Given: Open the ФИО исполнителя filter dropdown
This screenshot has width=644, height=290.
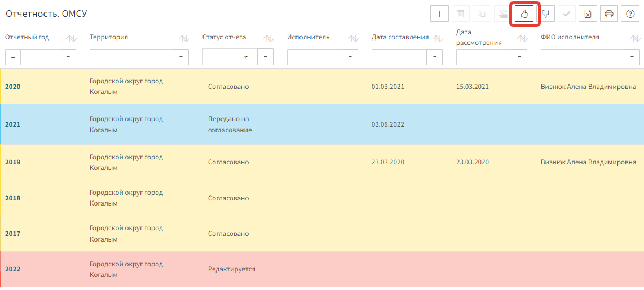Looking at the screenshot, I should pyautogui.click(x=632, y=57).
